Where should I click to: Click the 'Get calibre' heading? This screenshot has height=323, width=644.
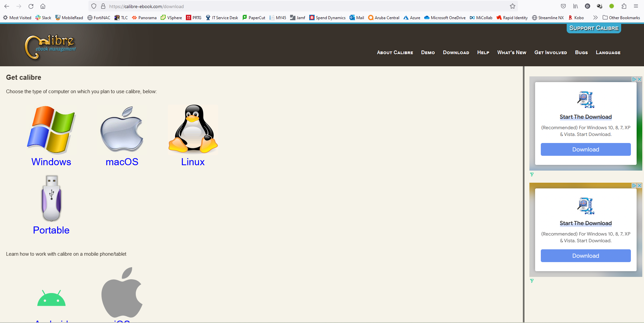[x=24, y=77]
